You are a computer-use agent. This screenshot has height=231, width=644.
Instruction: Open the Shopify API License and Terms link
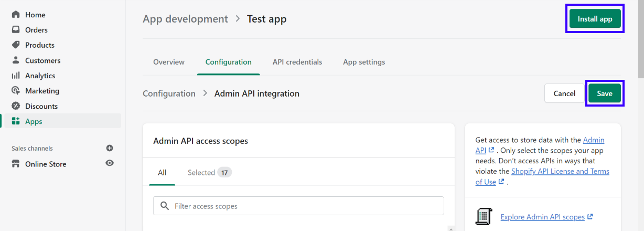560,172
